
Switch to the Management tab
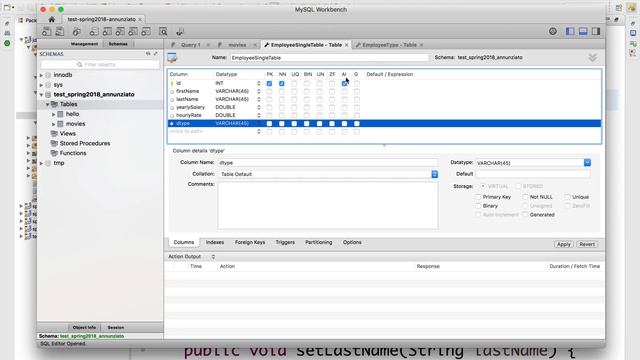[x=84, y=44]
